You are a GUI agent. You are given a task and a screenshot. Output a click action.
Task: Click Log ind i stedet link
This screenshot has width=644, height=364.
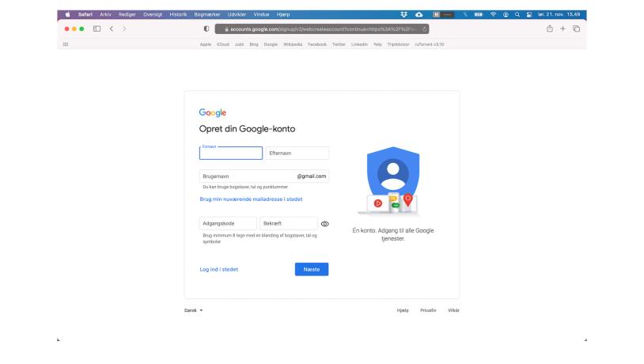(219, 270)
